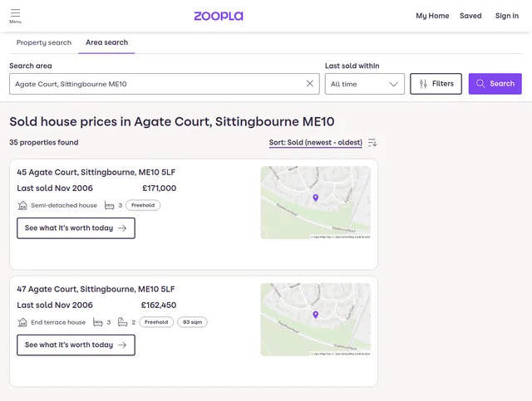Viewport: 532px width, 401px height.
Task: Open the My Home link
Action: 432,16
